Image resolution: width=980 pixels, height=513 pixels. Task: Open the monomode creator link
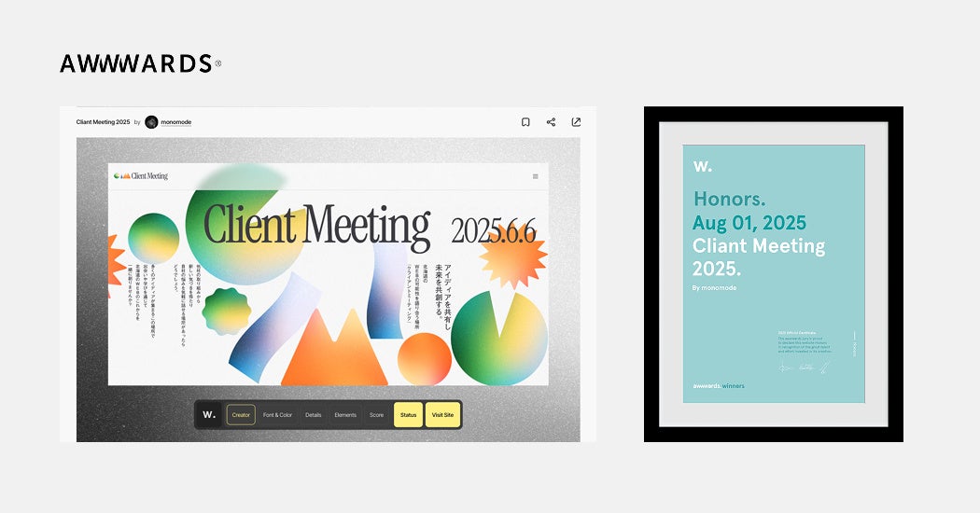tap(176, 122)
